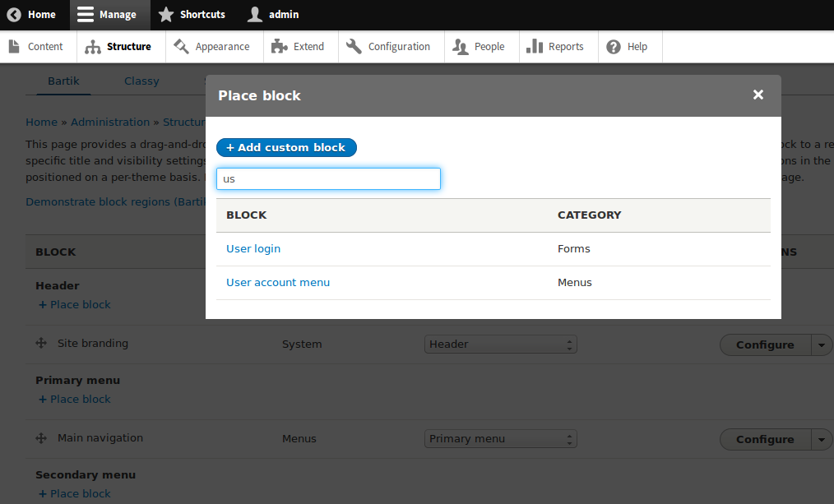This screenshot has height=504, width=834.
Task: Click the Add custom block button
Action: (x=286, y=147)
